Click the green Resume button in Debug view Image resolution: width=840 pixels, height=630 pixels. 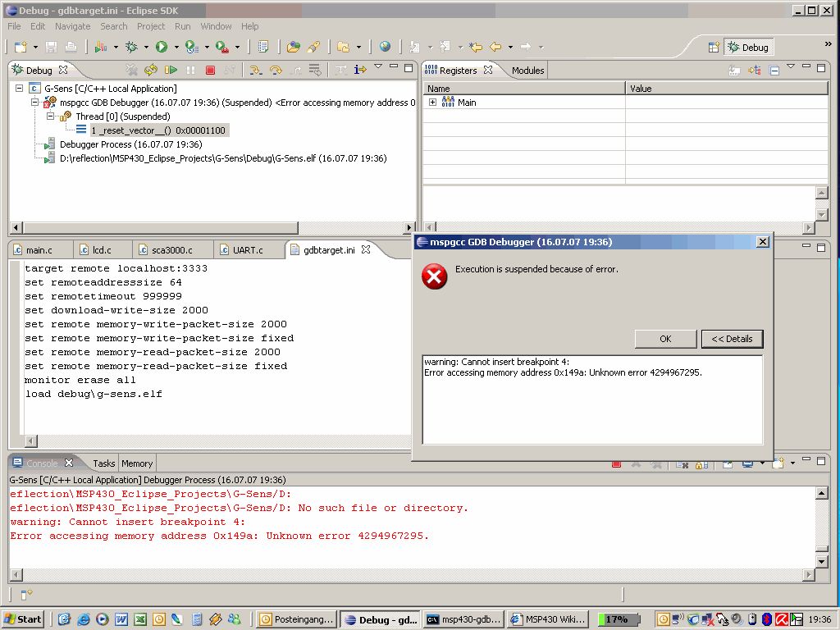pyautogui.click(x=171, y=71)
